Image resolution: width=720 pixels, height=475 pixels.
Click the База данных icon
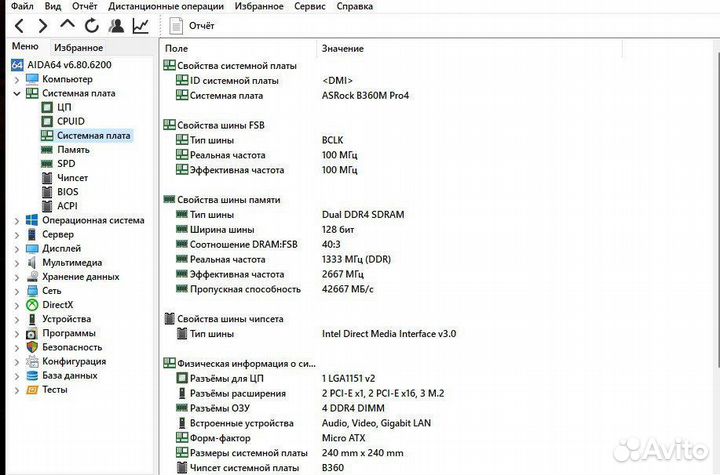pyautogui.click(x=32, y=375)
